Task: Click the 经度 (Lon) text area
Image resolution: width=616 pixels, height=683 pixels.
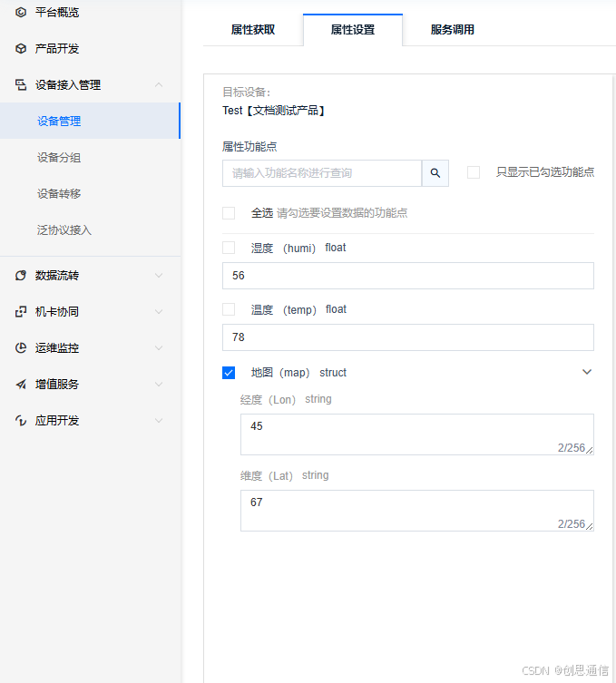Action: [x=417, y=434]
